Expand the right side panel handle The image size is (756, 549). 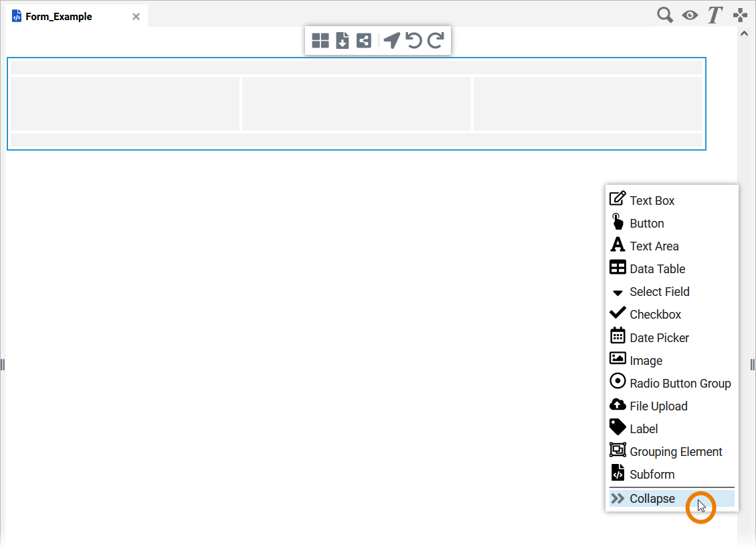tap(752, 364)
